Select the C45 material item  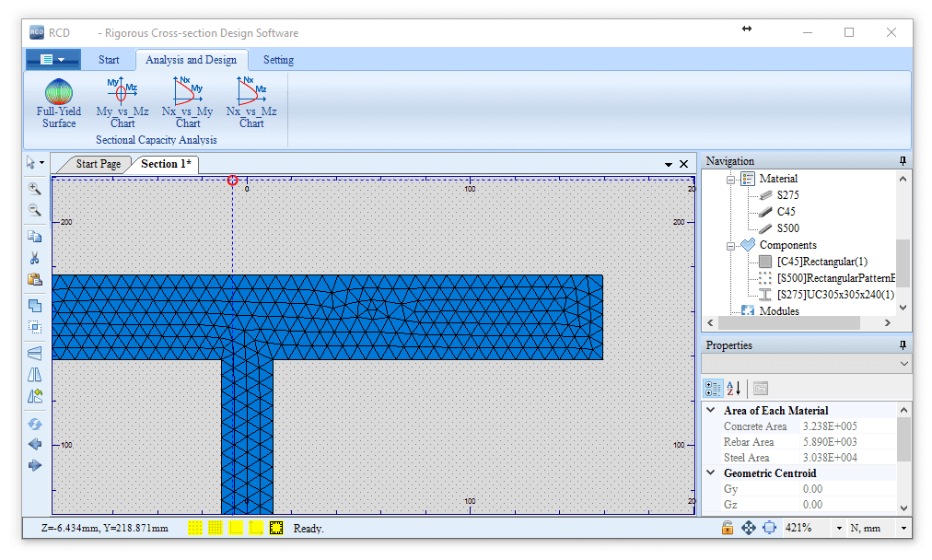point(786,212)
